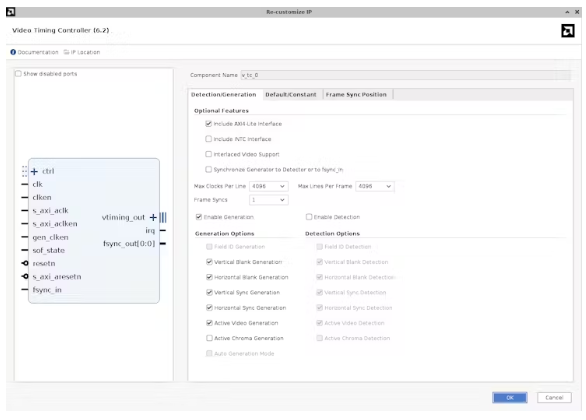The height and width of the screenshot is (420, 586).
Task: Open the Frame Syncs dropdown
Action: click(x=269, y=200)
